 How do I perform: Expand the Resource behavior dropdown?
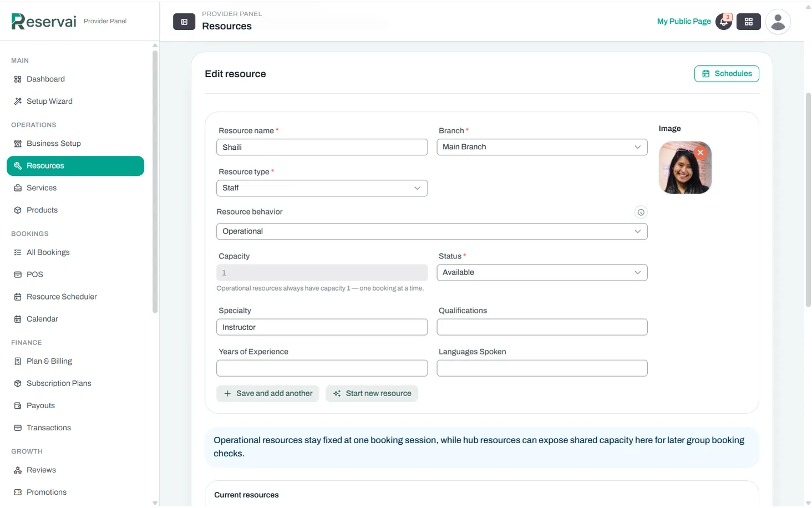point(432,231)
